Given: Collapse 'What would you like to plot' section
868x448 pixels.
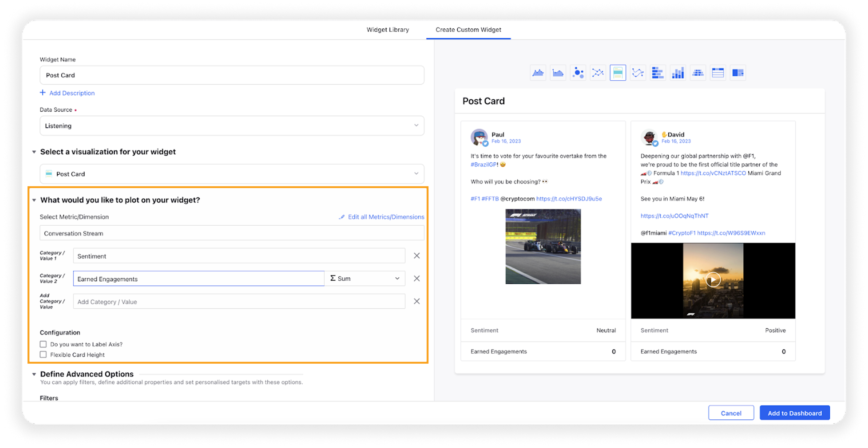Looking at the screenshot, I should pyautogui.click(x=34, y=200).
